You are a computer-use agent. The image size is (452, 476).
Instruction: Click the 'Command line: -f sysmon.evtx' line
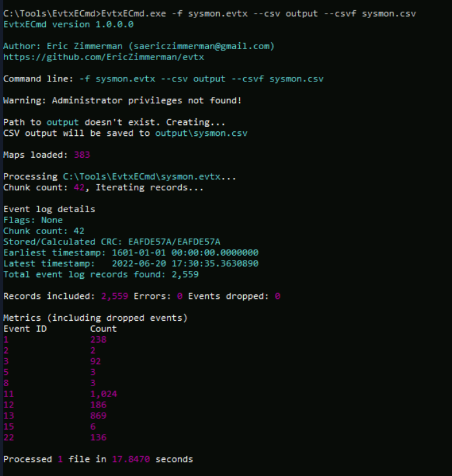[164, 79]
